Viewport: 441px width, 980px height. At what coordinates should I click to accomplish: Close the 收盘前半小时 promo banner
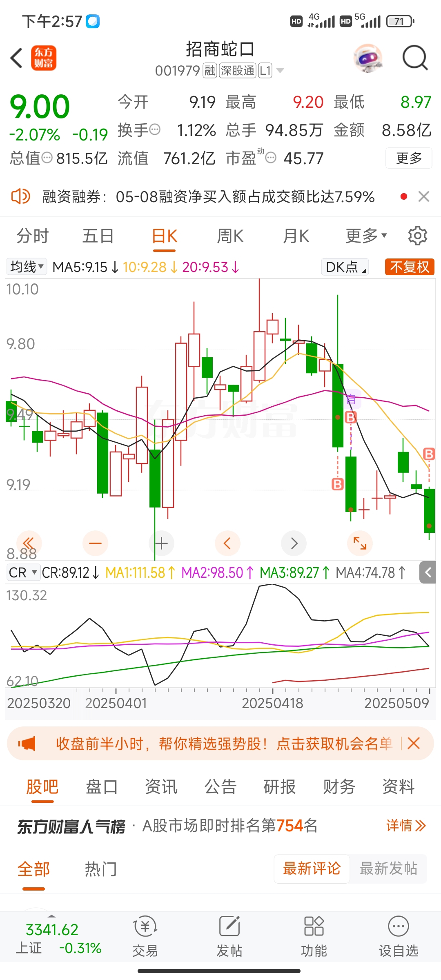coord(414,743)
